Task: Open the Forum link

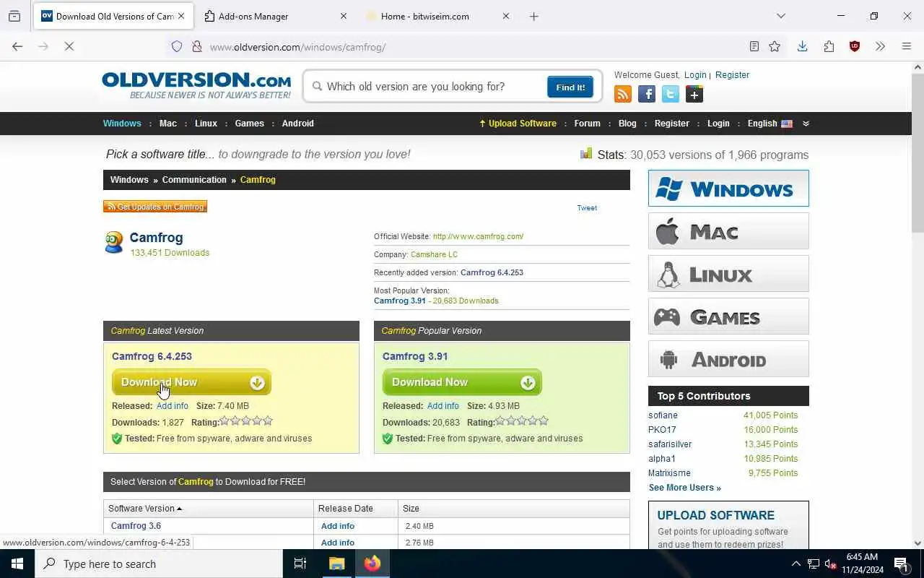Action: tap(587, 124)
